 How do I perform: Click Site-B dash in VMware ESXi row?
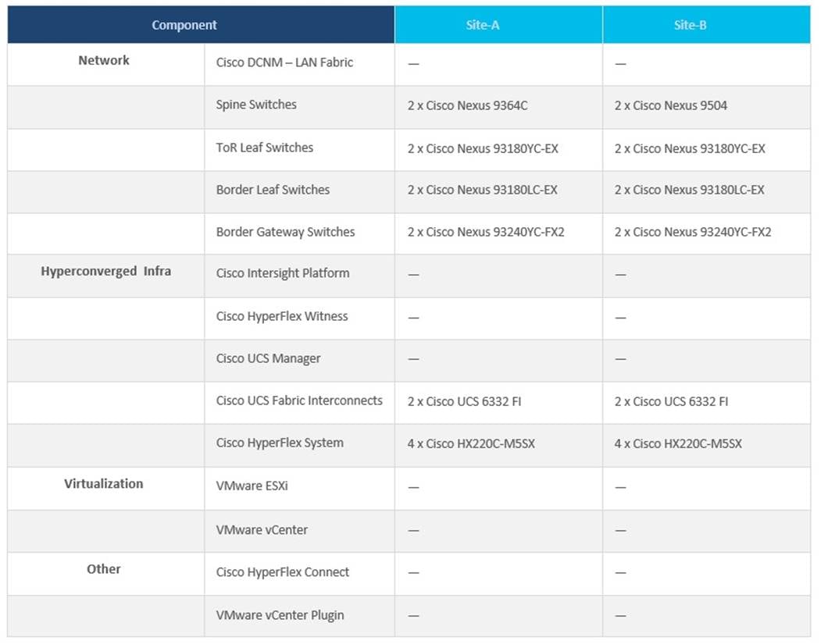(x=620, y=488)
